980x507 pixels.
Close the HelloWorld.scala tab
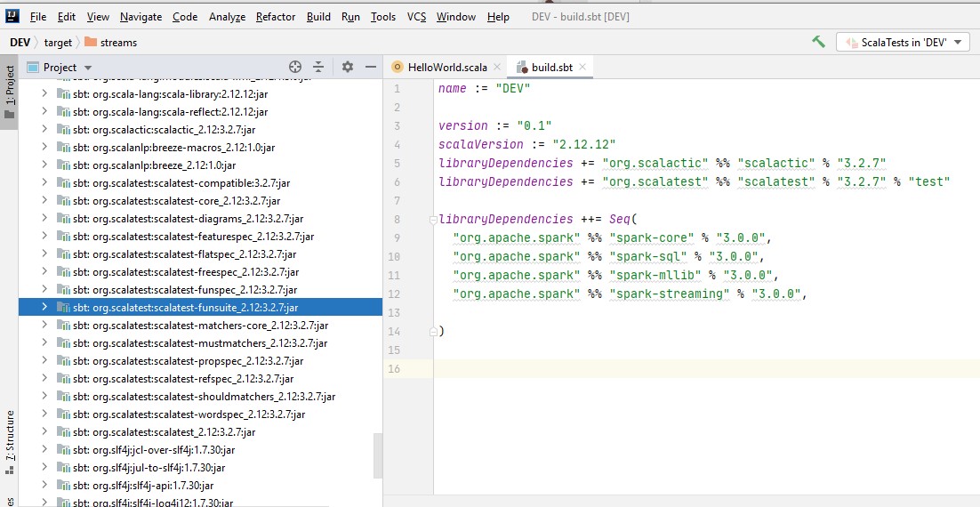[497, 67]
